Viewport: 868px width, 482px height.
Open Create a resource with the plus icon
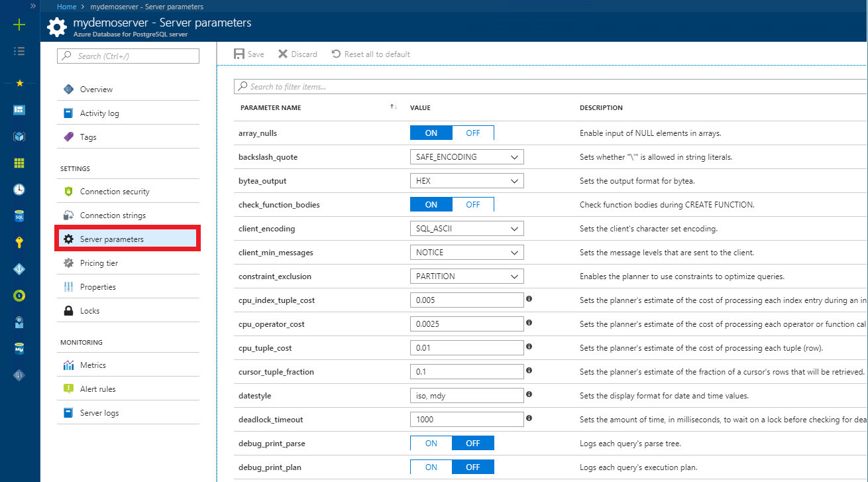pyautogui.click(x=19, y=25)
